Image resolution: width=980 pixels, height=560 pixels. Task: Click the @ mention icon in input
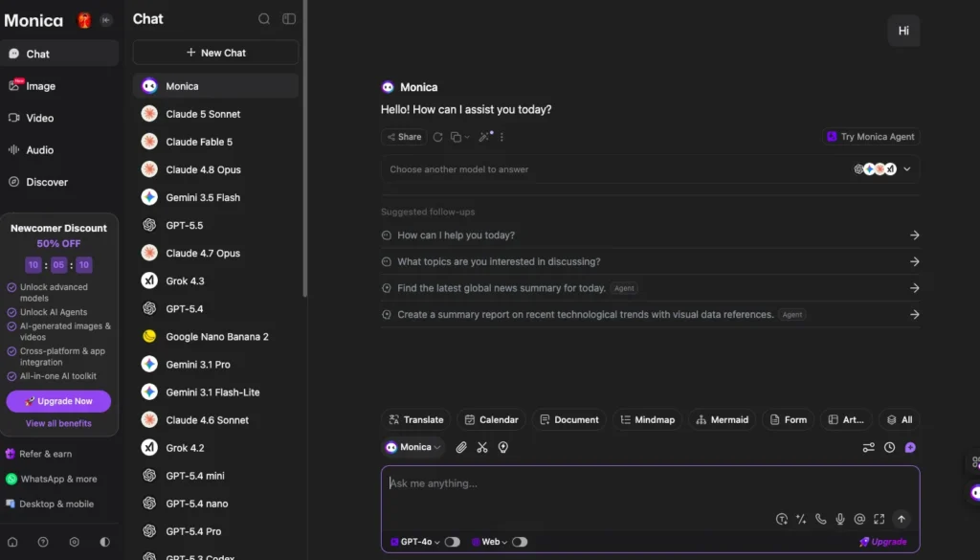pyautogui.click(x=859, y=519)
